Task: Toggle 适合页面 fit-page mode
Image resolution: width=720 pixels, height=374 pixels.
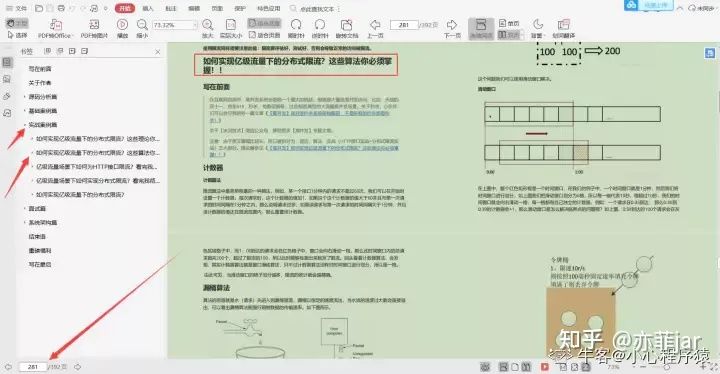Action: click(x=264, y=35)
